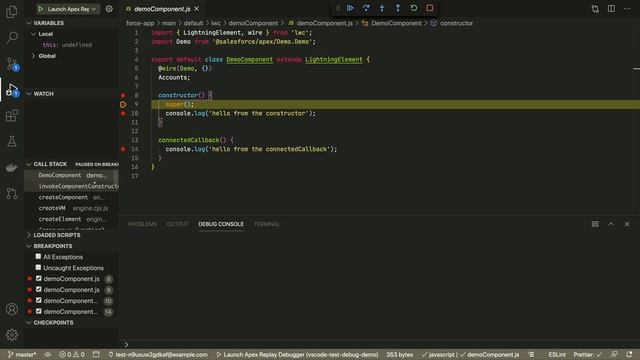Image resolution: width=640 pixels, height=360 pixels.
Task: Switch to the PROBLEMS panel tab
Action: pyautogui.click(x=142, y=224)
